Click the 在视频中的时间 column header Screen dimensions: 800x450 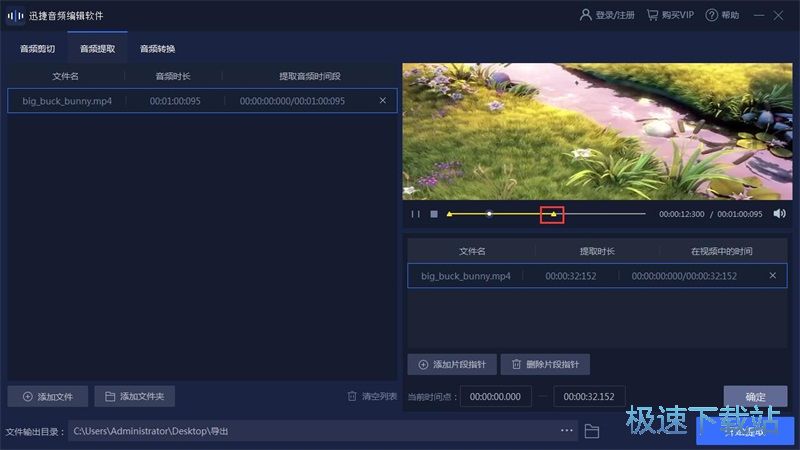click(x=721, y=251)
